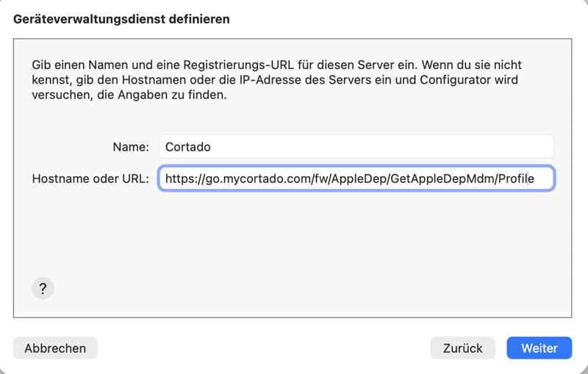This screenshot has width=588, height=374.
Task: Open the help question mark button
Action: pyautogui.click(x=43, y=288)
